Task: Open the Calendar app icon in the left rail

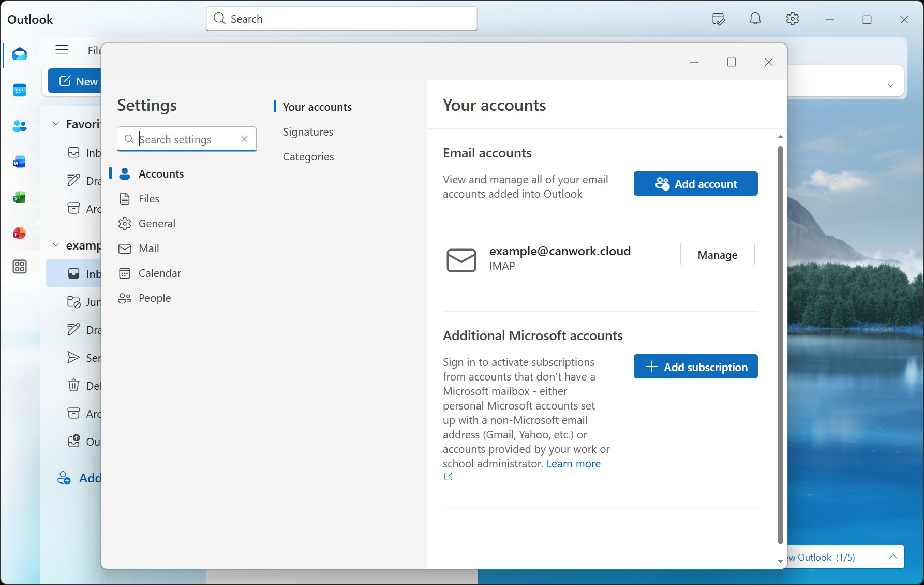Action: pos(20,91)
